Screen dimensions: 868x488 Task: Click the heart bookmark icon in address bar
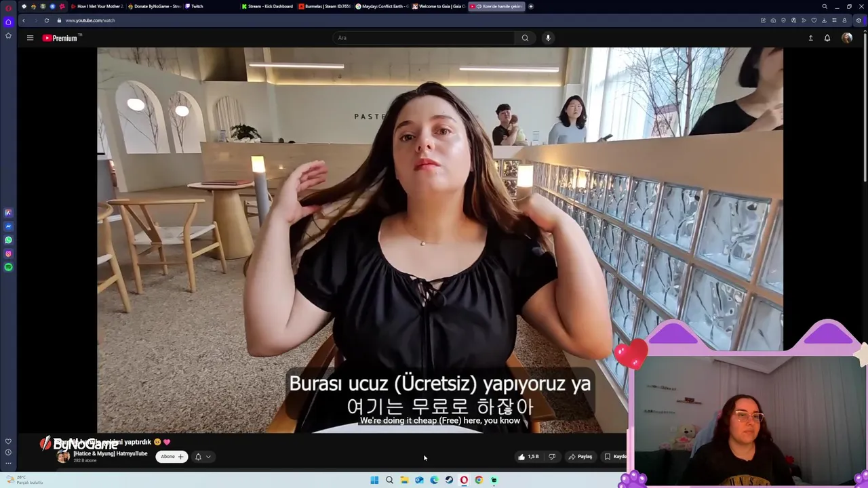(x=814, y=20)
